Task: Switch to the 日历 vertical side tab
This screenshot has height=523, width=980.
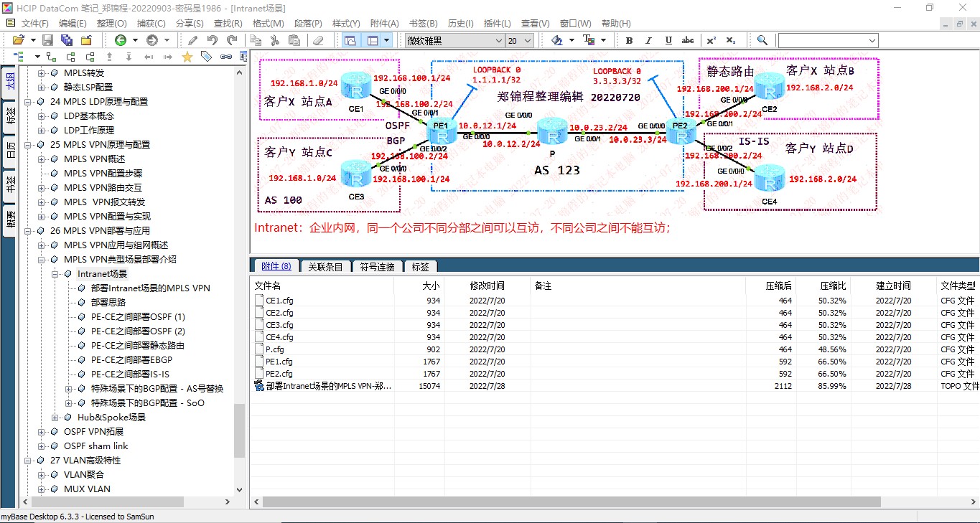Action: click(x=9, y=150)
